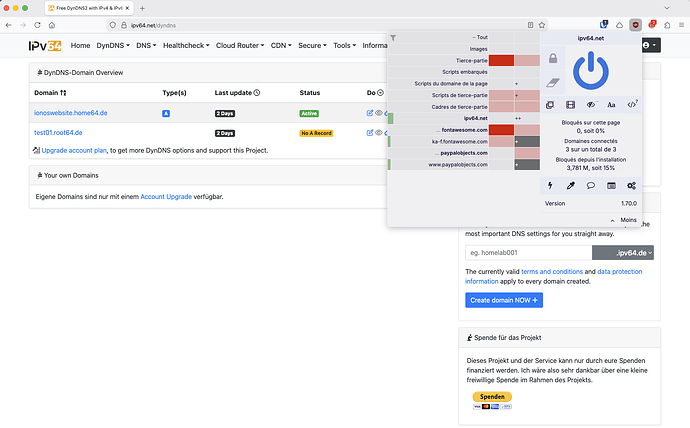The image size is (690, 428).
Task: Click the chat bubble report icon
Action: tap(591, 185)
